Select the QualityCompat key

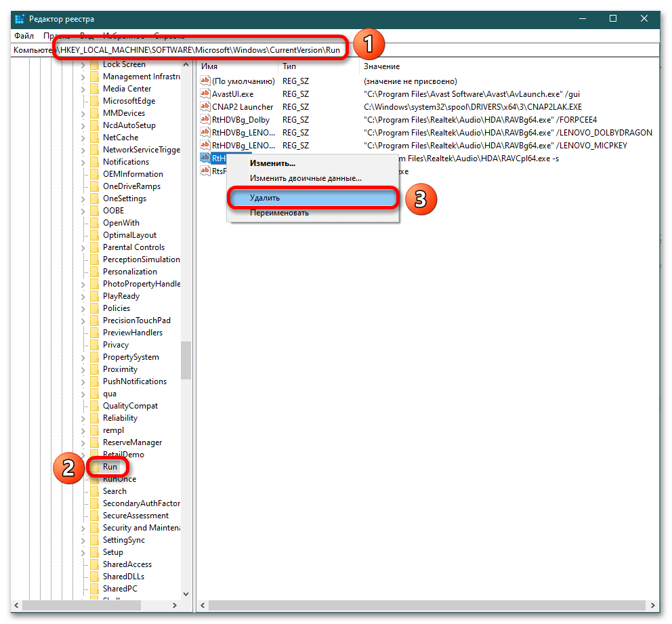click(x=130, y=406)
